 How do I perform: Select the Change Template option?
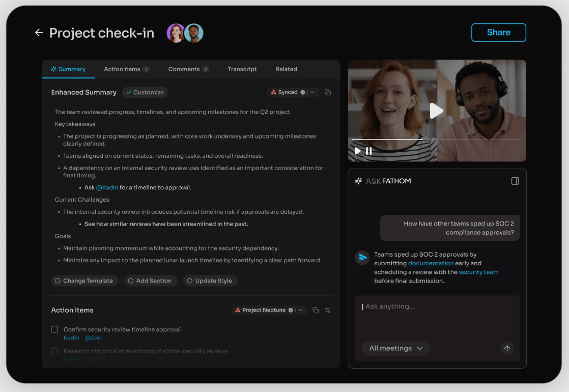84,281
